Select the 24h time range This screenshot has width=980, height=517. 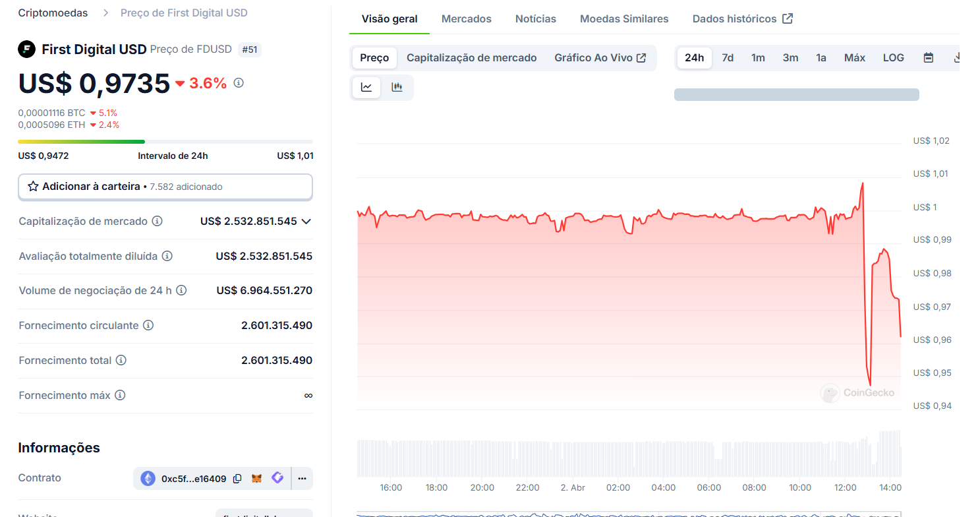694,58
